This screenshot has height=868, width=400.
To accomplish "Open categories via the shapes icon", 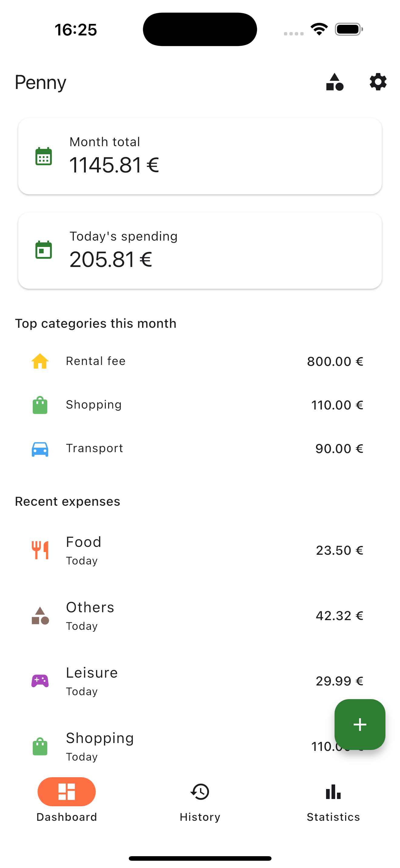I will [x=335, y=82].
